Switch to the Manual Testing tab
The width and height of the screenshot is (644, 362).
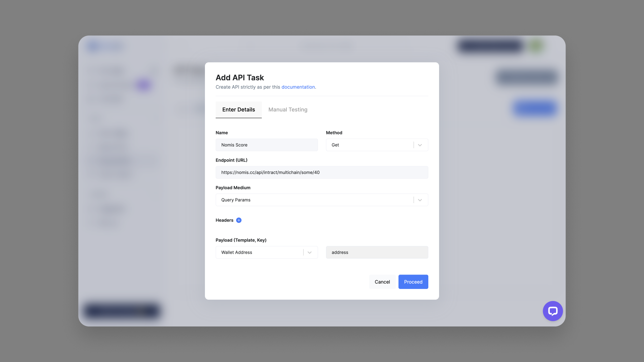(287, 109)
